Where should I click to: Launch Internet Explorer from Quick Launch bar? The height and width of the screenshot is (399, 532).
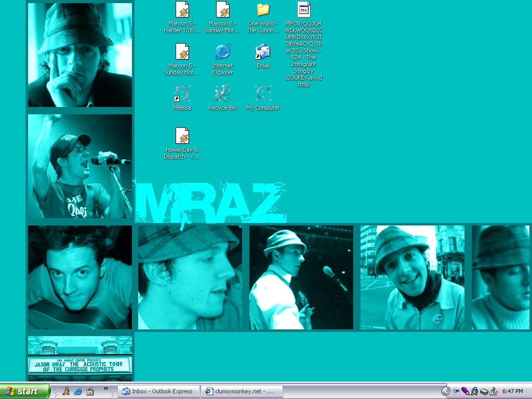pos(78,391)
